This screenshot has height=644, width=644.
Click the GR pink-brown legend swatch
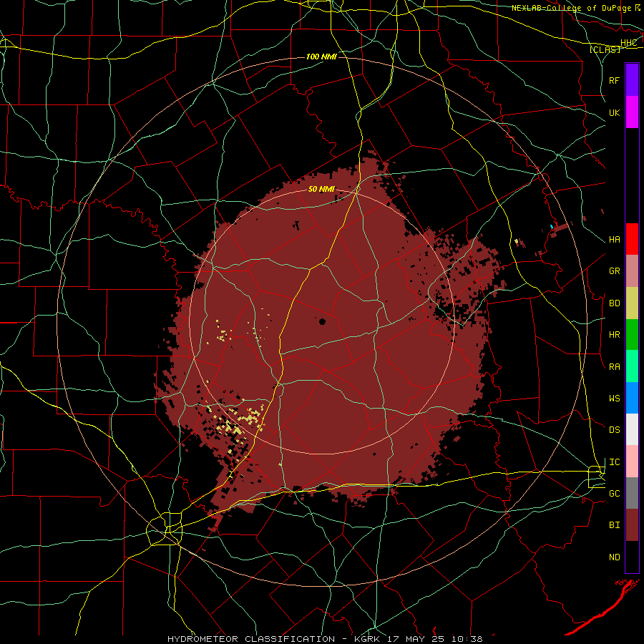point(632,270)
